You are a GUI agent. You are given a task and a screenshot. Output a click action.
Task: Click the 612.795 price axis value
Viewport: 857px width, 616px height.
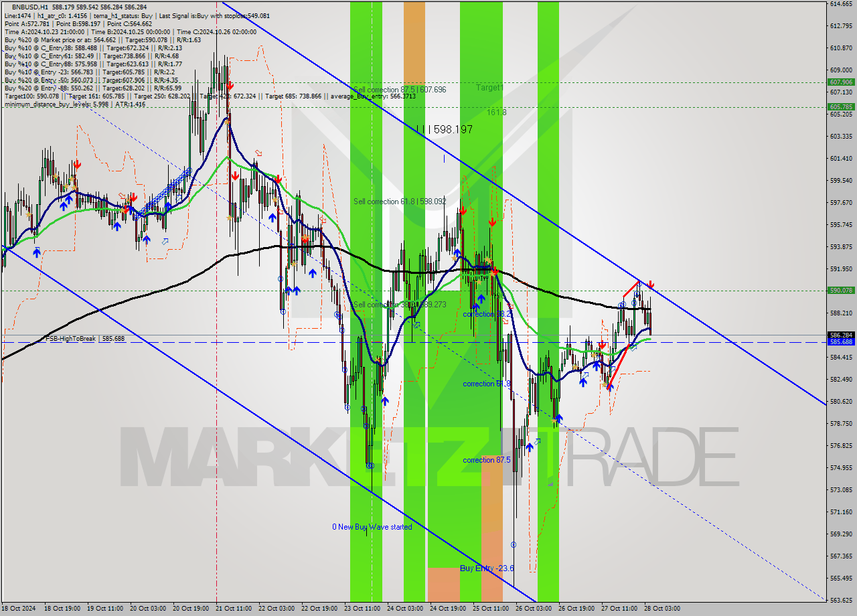point(841,26)
